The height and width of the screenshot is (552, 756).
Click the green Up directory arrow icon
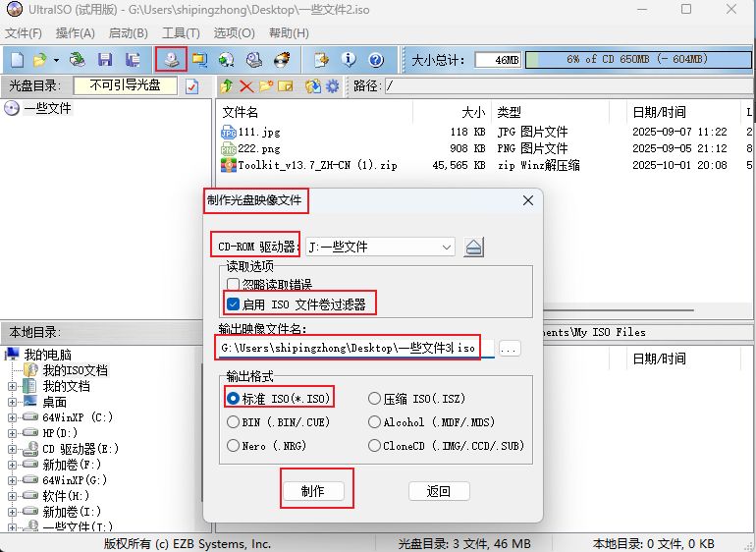click(227, 86)
